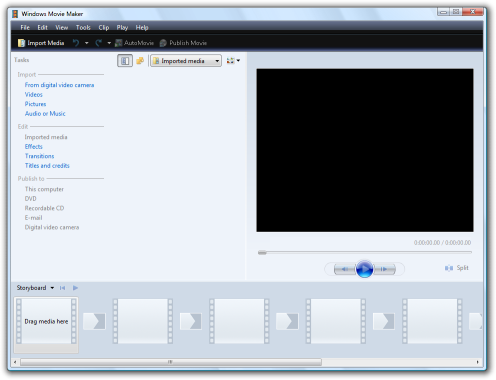Click the Previous Frame button
Screen dimensions: 496x380
345,269
